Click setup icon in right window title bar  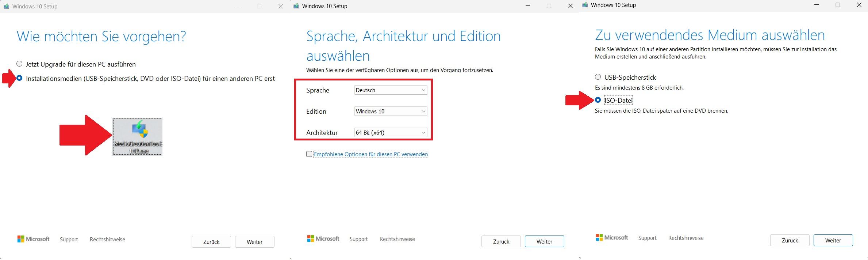(x=585, y=5)
